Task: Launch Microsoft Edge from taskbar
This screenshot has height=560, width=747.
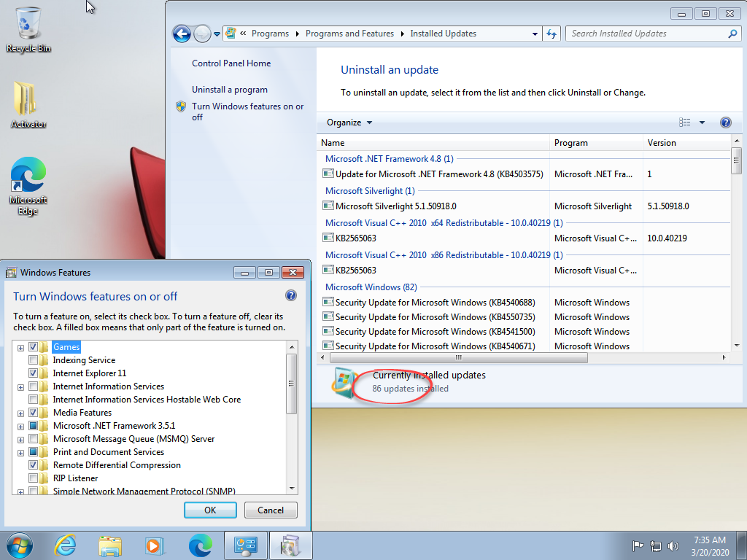Action: (x=200, y=545)
